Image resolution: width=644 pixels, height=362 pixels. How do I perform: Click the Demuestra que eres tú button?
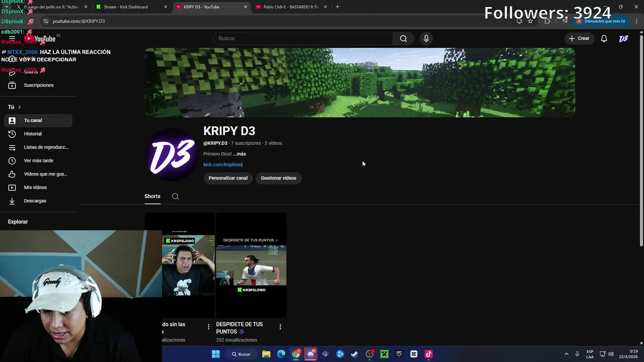[x=602, y=21]
